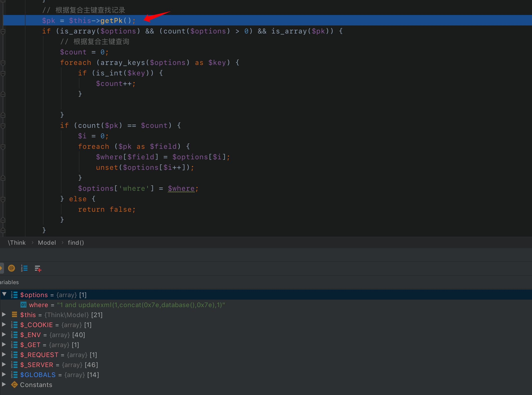Screen dimensions: 532x395
Task: Toggle fold marker at foreach array_keys line
Action: tap(3, 63)
